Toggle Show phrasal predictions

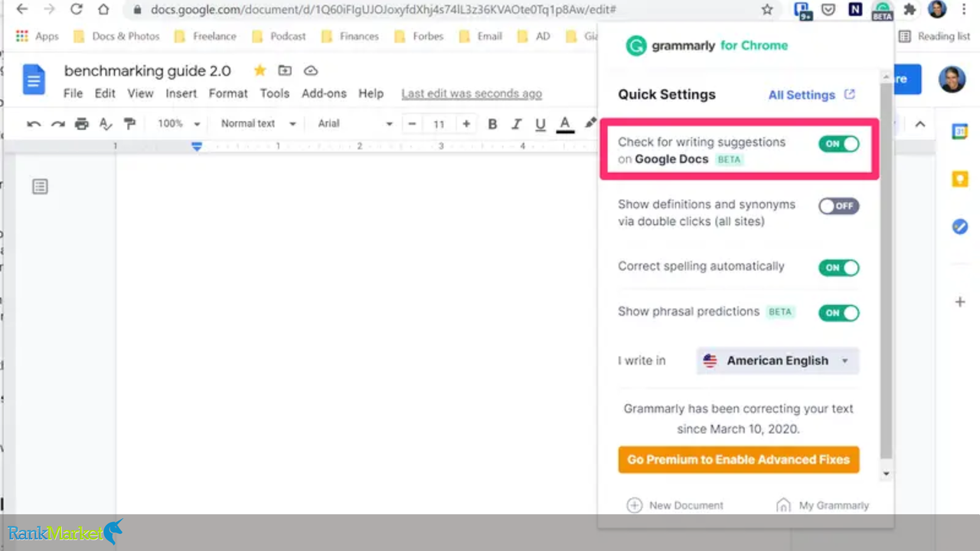click(838, 313)
